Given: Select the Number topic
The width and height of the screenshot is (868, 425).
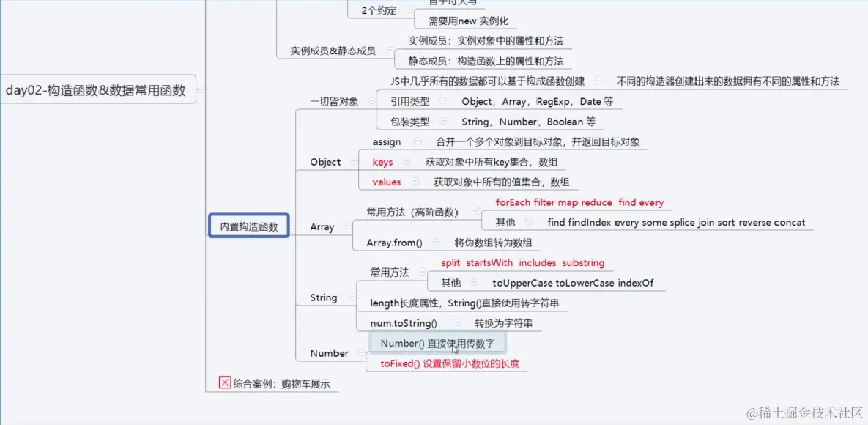Looking at the screenshot, I should coord(330,353).
